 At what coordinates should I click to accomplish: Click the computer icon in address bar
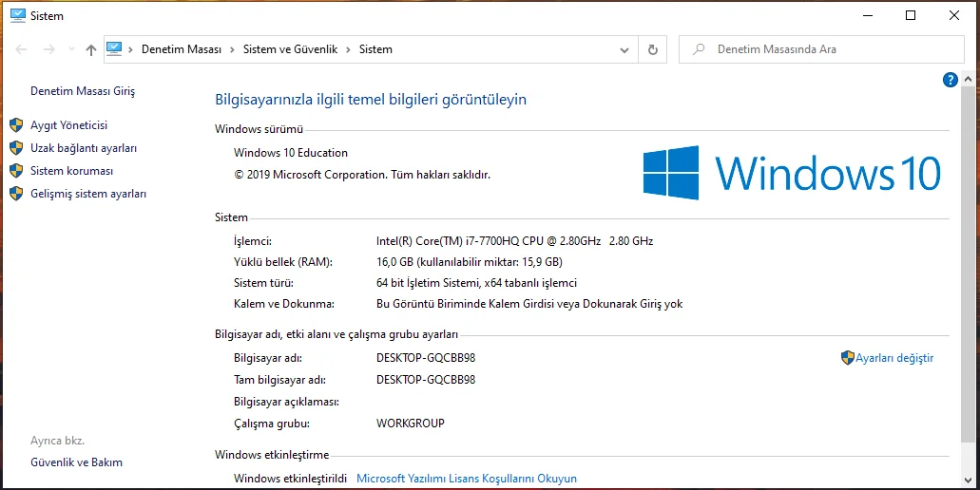coord(114,48)
